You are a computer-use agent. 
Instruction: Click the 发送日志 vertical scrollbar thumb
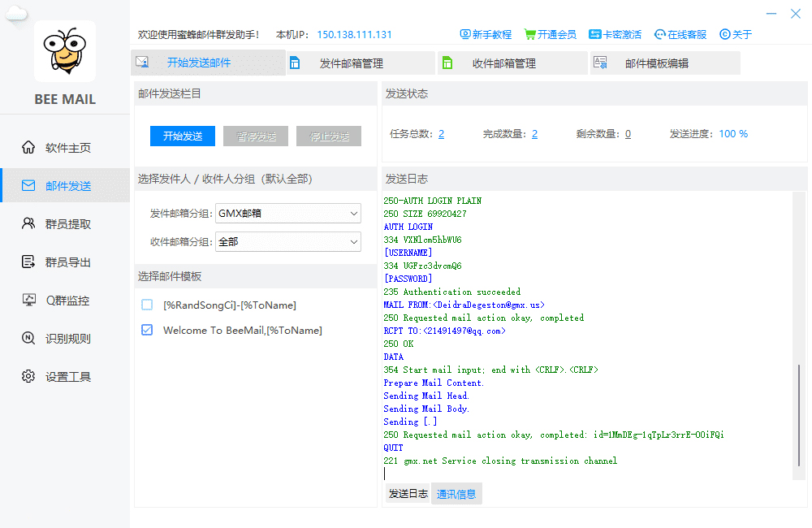click(799, 414)
